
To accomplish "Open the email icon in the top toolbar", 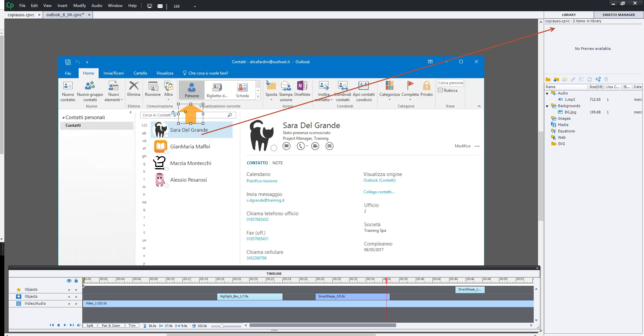I will point(160,6).
